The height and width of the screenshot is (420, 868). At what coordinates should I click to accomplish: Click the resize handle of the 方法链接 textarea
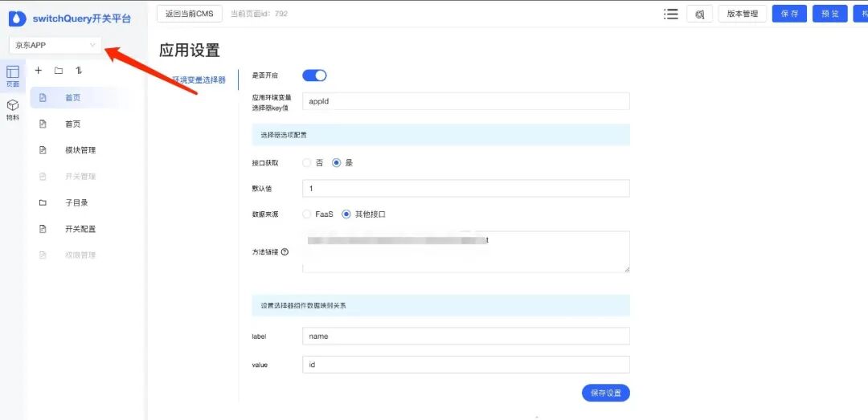627,269
